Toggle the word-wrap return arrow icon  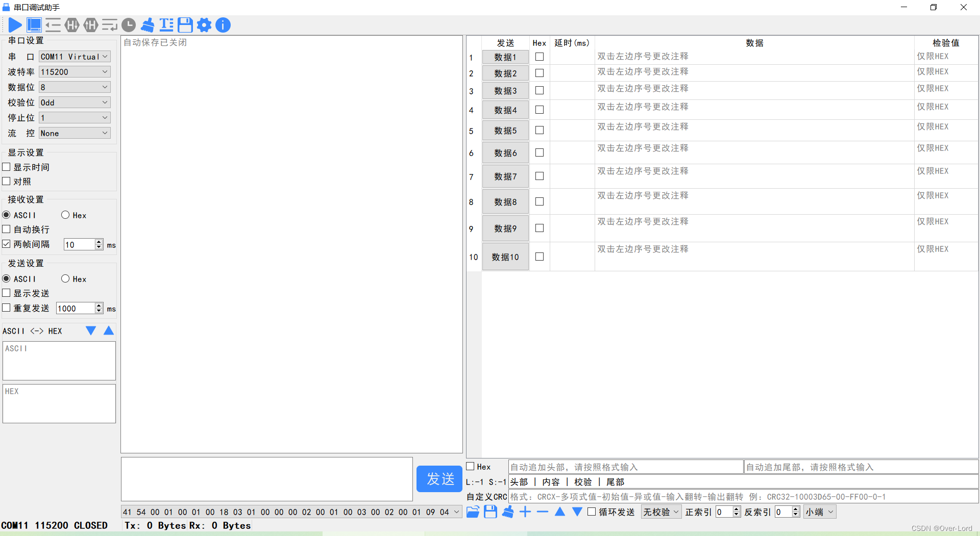coord(110,25)
